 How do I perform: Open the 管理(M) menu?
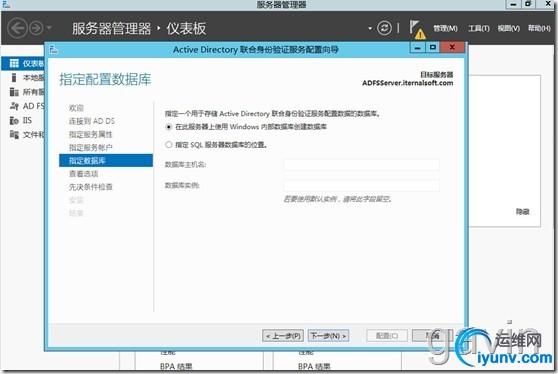point(445,28)
